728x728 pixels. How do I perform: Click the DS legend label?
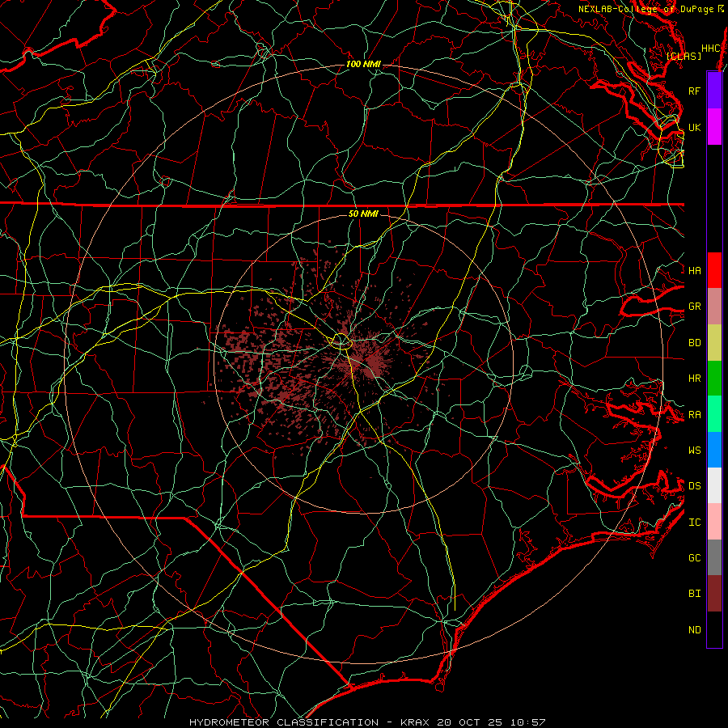pos(694,486)
